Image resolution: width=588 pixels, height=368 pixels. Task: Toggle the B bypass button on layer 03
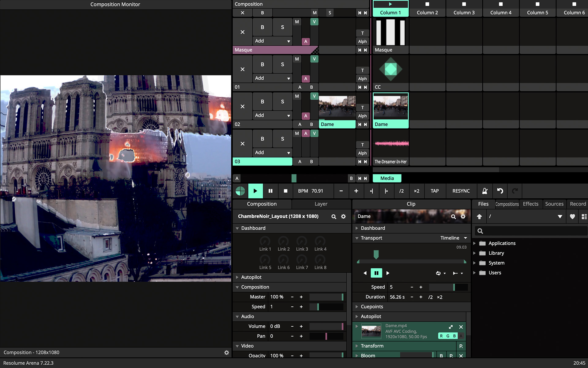[x=262, y=139]
